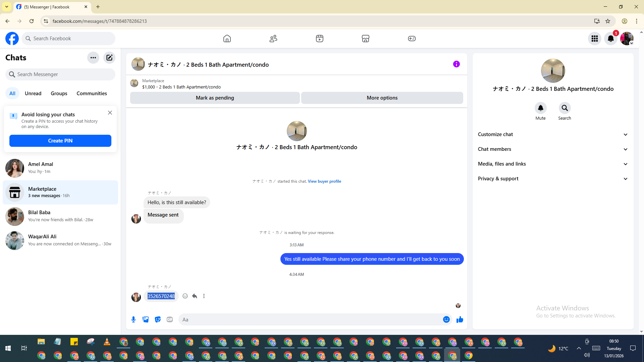644x362 pixels.
Task: Click the reply arrow beside 3526570248
Action: pyautogui.click(x=195, y=296)
